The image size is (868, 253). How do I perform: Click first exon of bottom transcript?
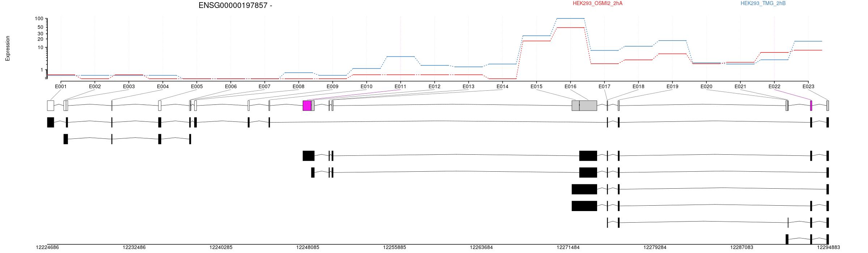pyautogui.click(x=787, y=240)
